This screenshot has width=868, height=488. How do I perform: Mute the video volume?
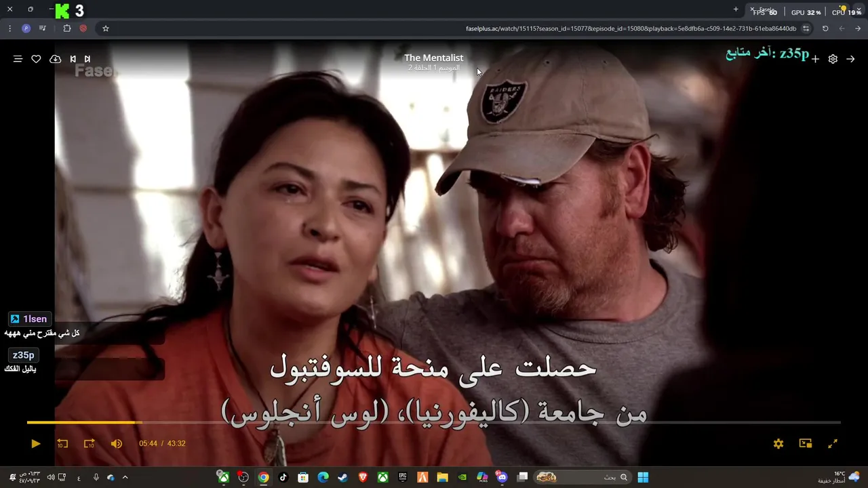117,443
